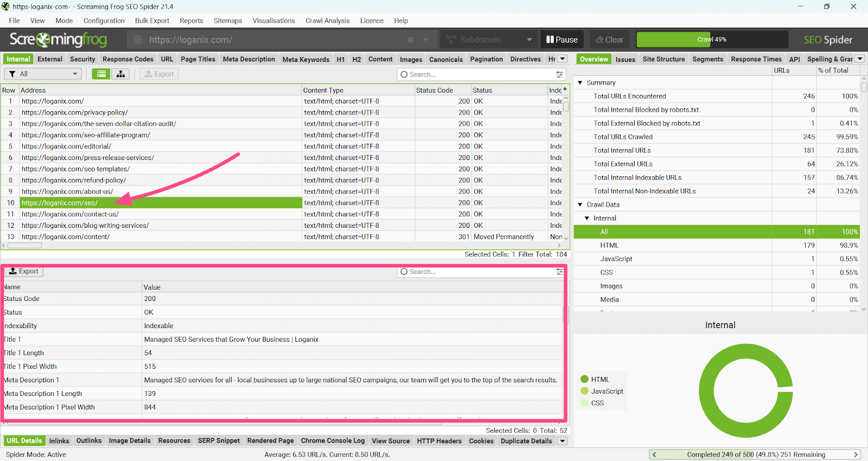Click donut chart of Internal URLs
Image resolution: width=868 pixels, height=461 pixels.
point(746,390)
